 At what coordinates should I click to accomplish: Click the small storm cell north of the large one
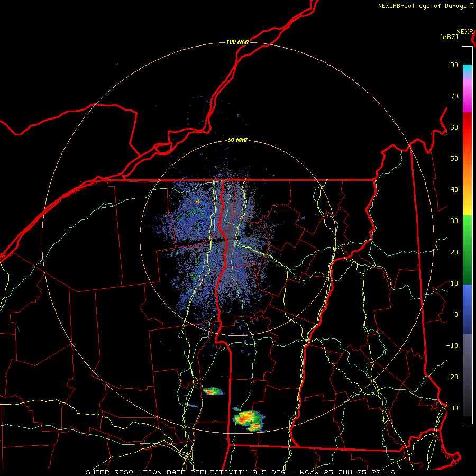click(x=214, y=391)
